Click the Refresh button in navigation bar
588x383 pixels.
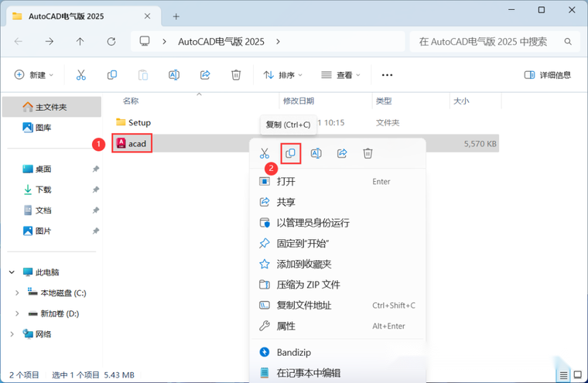tap(111, 41)
